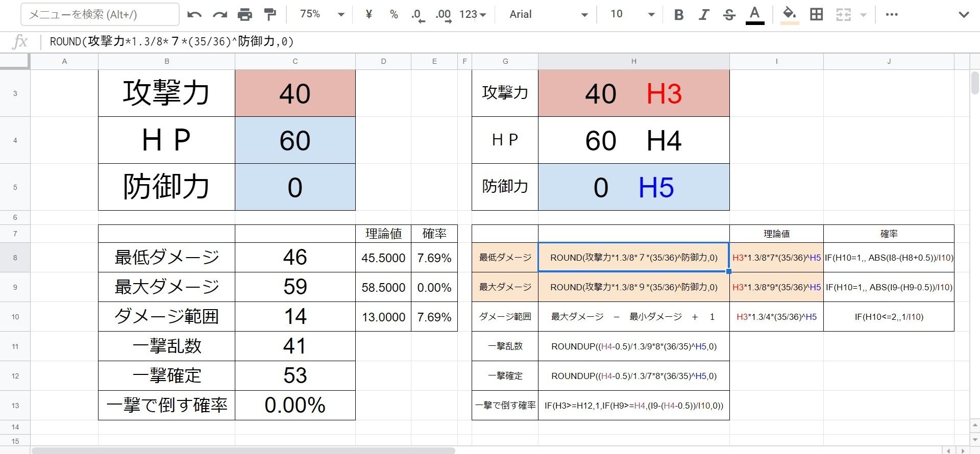Select cell H3 with red H3 label
This screenshot has height=454, width=980.
[x=633, y=93]
